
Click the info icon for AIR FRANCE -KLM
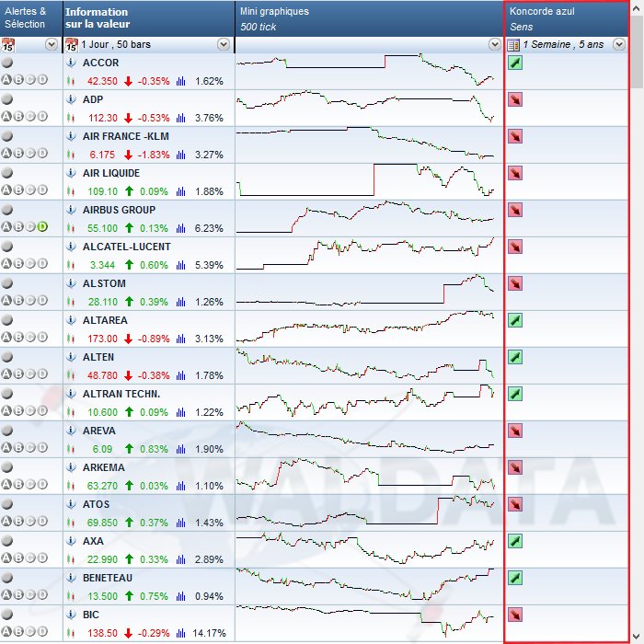pos(71,136)
